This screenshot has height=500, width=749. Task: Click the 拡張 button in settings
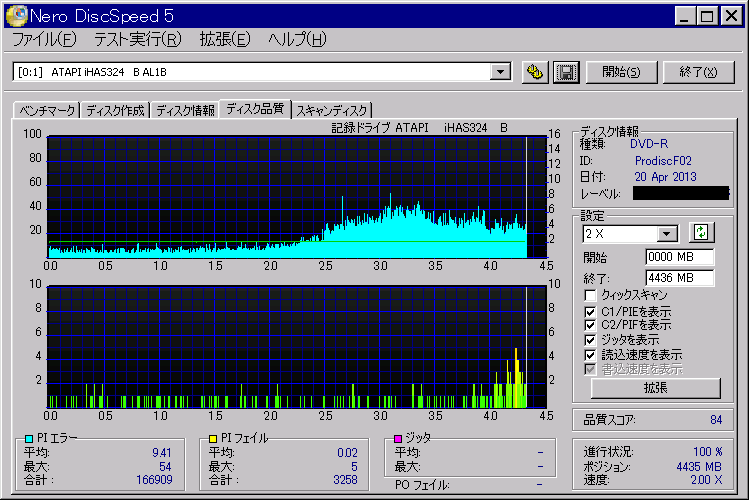655,388
